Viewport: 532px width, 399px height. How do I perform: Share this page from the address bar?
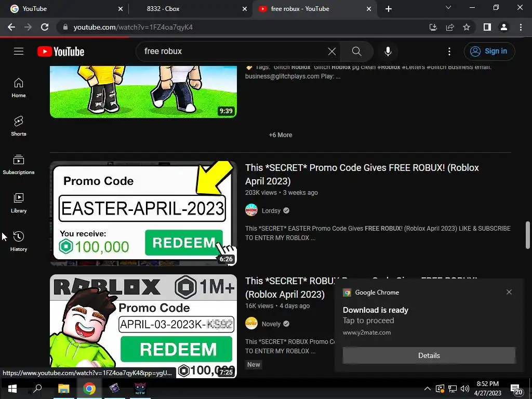point(450,27)
